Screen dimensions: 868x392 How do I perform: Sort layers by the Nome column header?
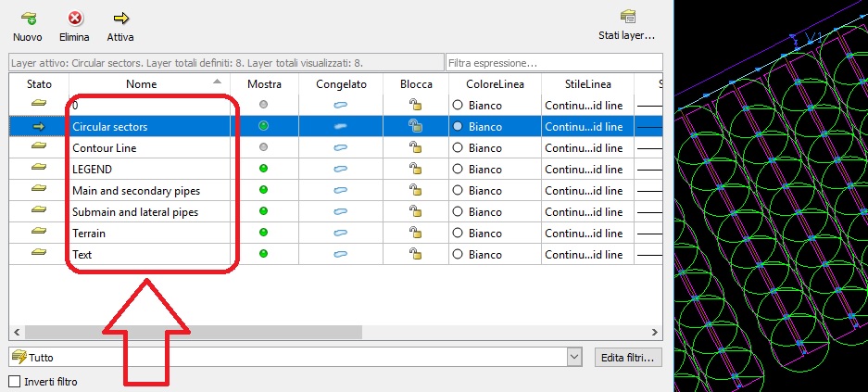pos(141,83)
